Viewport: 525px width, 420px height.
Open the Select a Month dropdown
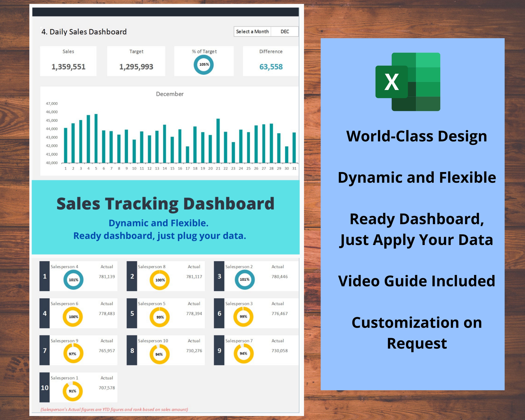[253, 31]
